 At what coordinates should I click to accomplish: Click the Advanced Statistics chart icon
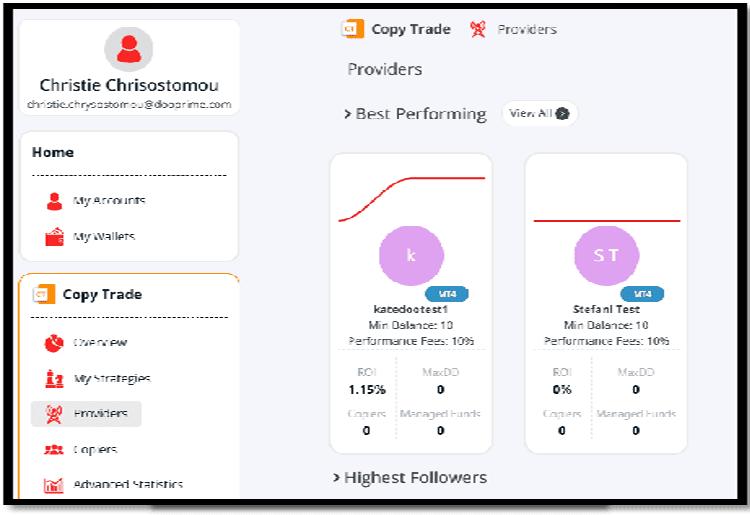coord(54,485)
